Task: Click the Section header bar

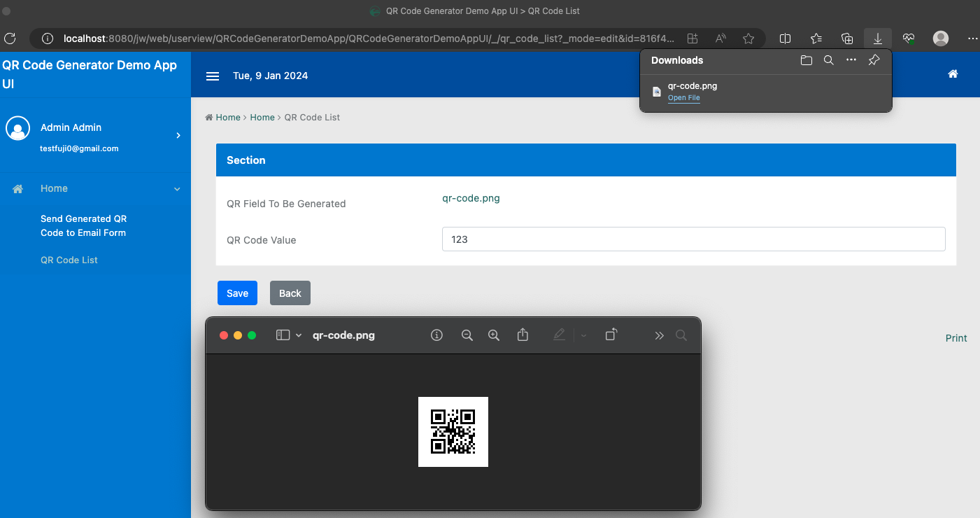Action: [586, 160]
